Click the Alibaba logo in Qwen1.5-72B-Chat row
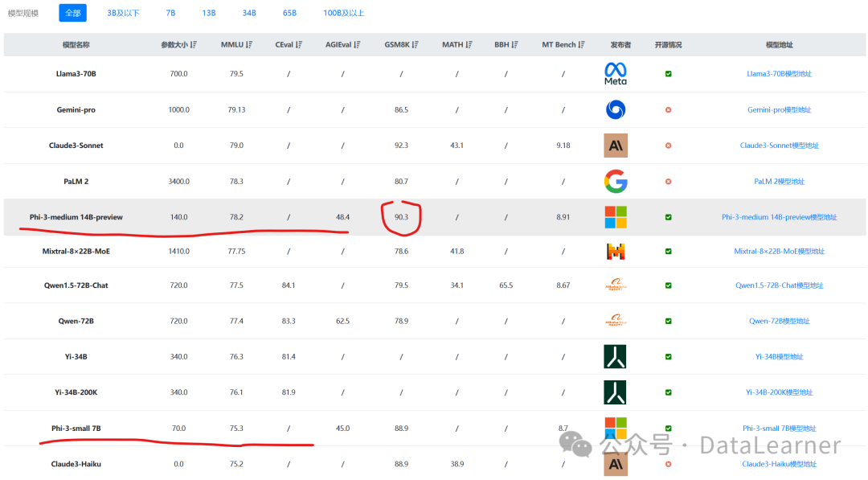Image resolution: width=868 pixels, height=480 pixels. [x=616, y=285]
